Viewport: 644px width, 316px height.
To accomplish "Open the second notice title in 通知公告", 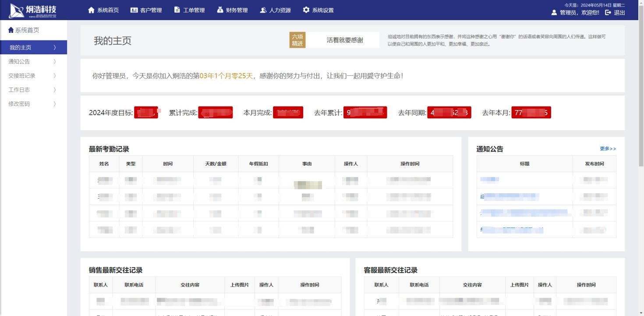I will (510, 197).
